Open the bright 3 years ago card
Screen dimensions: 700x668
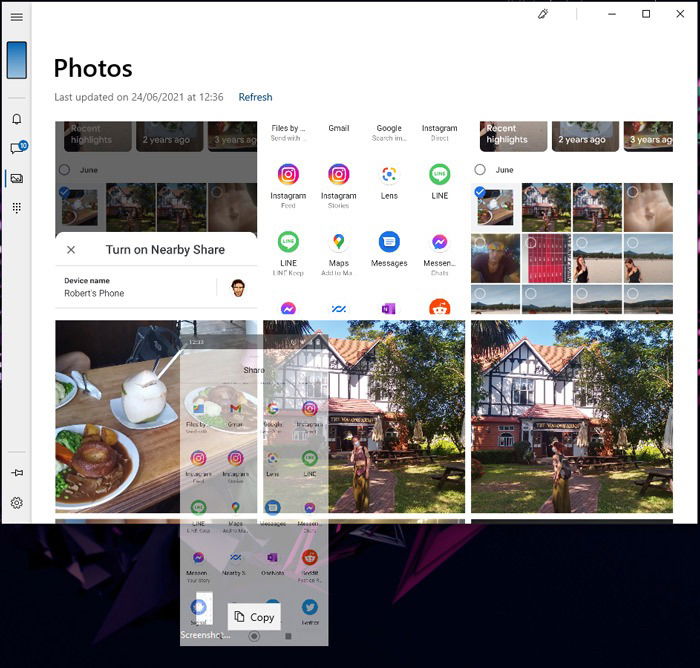pos(648,136)
